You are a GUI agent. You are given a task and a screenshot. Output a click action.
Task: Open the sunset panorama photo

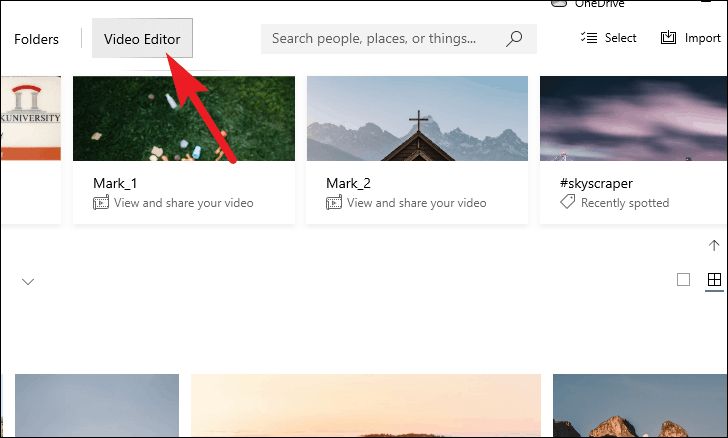pos(366,405)
